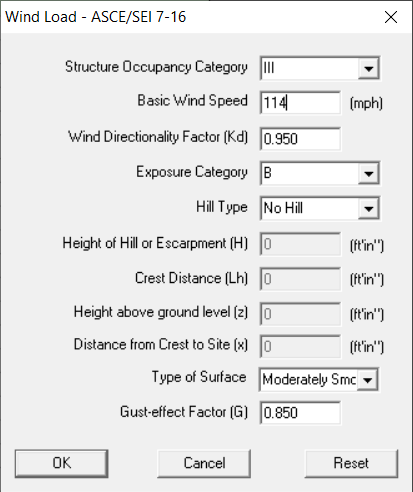Viewport: 413px width, 492px height.
Task: Click the Cancel button
Action: point(204,463)
